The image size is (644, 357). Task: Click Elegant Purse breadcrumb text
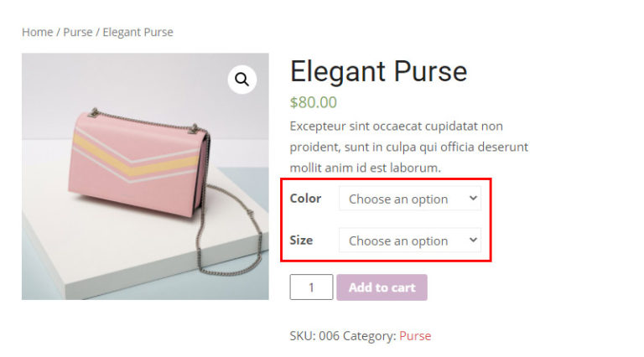[x=138, y=32]
